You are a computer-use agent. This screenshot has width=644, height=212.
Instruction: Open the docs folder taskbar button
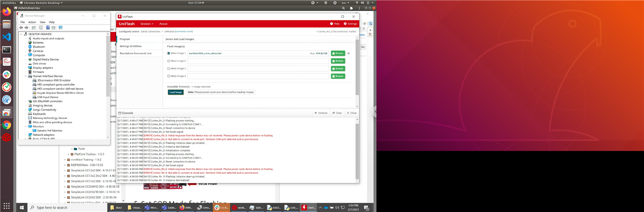(x=116, y=208)
